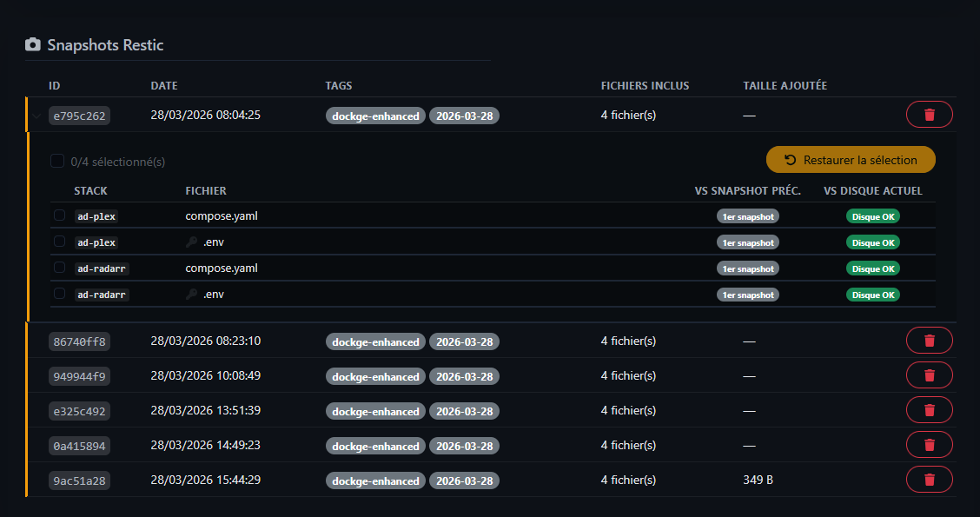Remove snapshot 949944f9 using the trash icon
This screenshot has height=517, width=980.
[929, 375]
